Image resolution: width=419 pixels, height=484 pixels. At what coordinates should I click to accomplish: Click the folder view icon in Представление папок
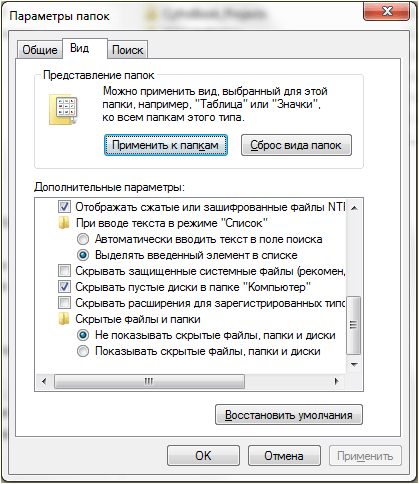click(x=63, y=109)
